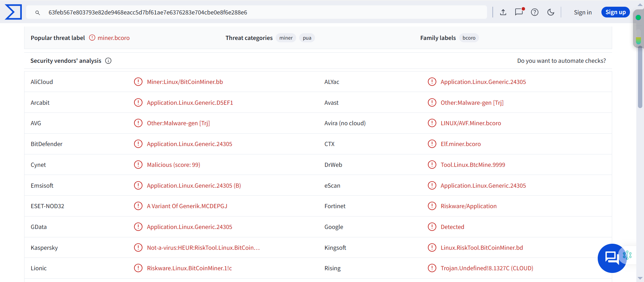Select the bcoro family label tag

(x=469, y=38)
